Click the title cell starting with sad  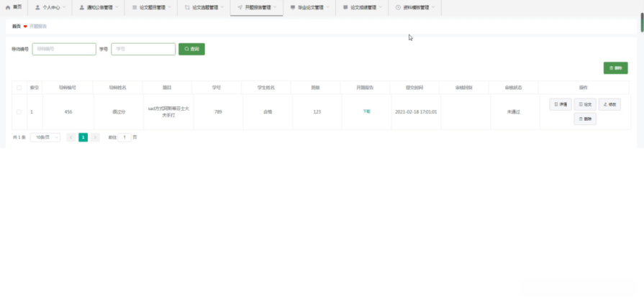point(168,111)
